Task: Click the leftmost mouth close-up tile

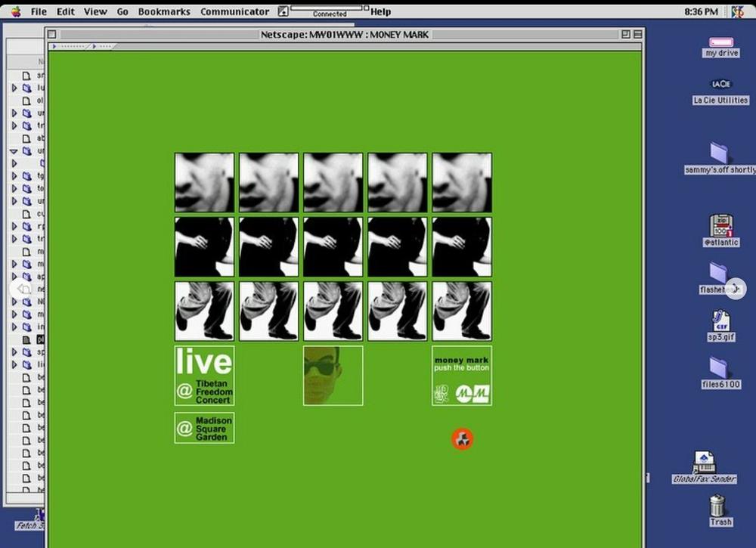Action: click(x=204, y=183)
